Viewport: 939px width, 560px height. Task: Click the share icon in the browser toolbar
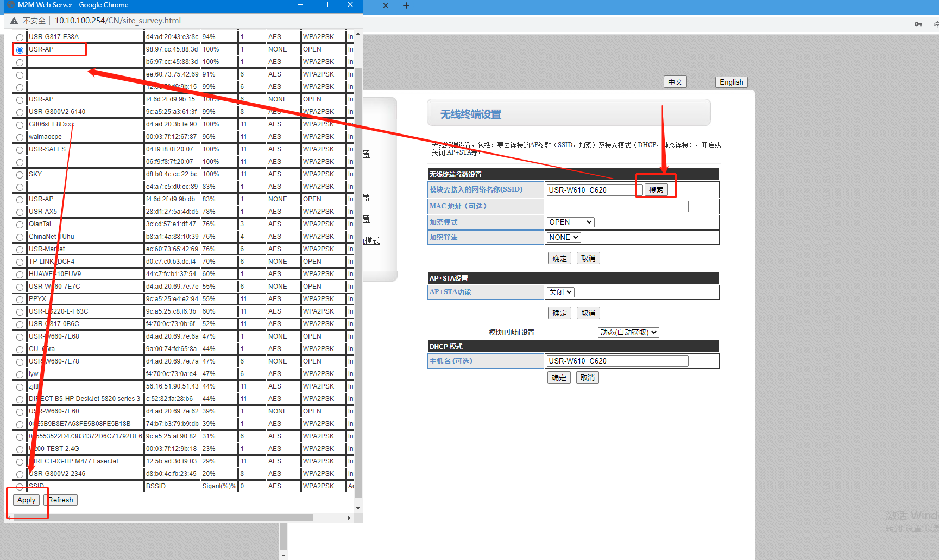[x=935, y=24]
